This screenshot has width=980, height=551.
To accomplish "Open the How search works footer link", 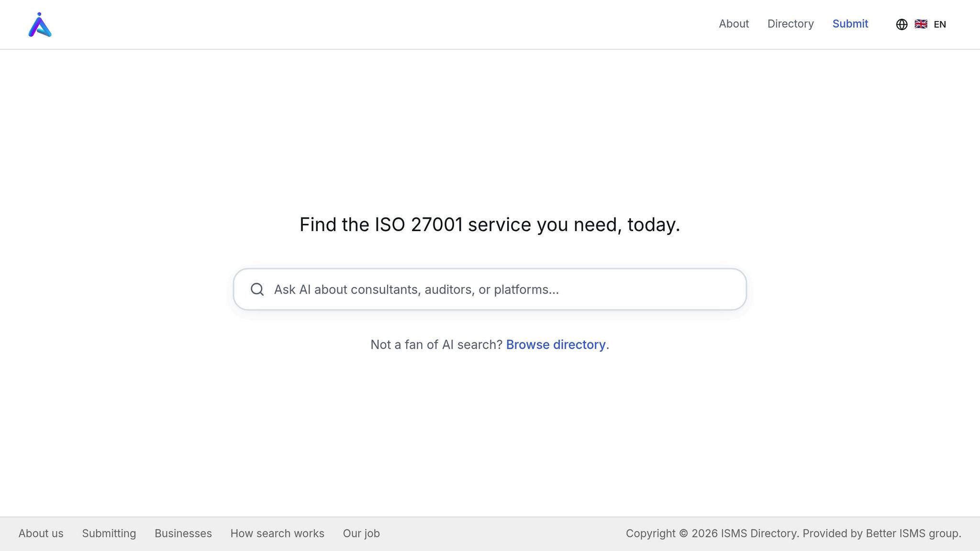I will [277, 533].
